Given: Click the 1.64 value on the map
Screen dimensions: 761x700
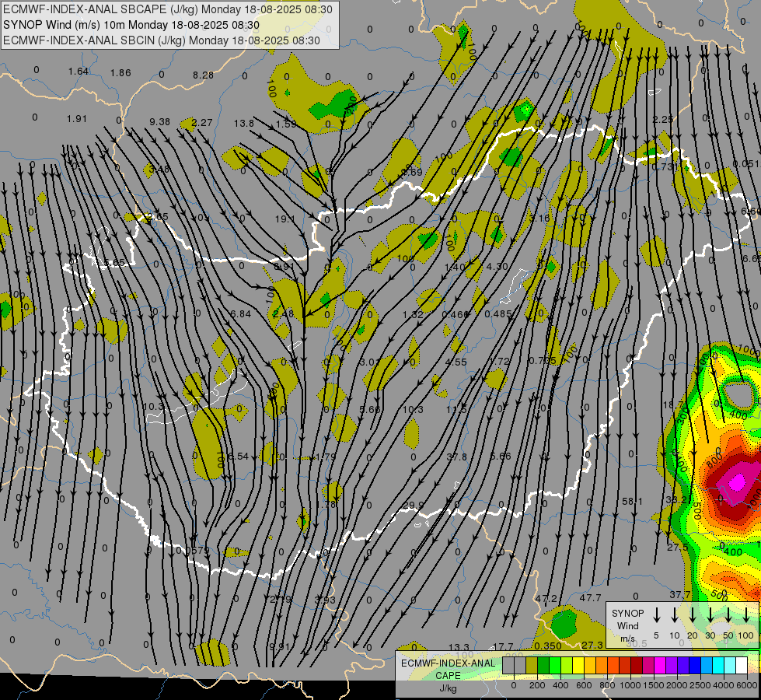Looking at the screenshot, I should tap(79, 72).
